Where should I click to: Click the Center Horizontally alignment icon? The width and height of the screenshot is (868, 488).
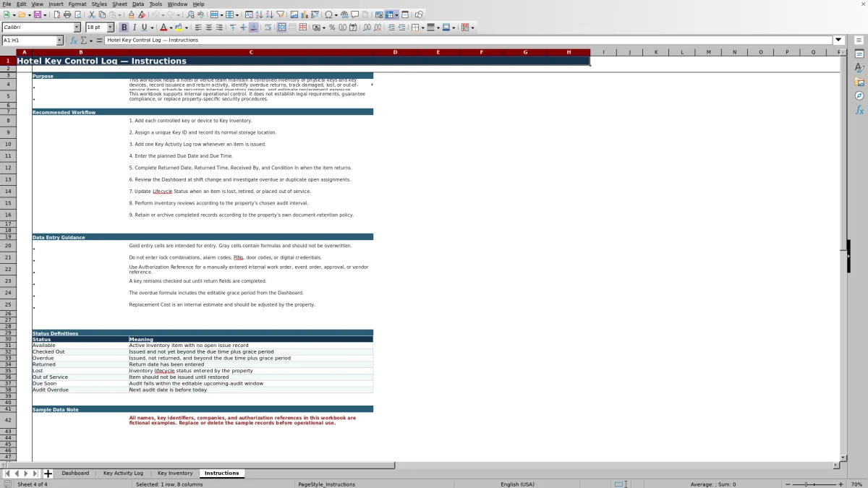point(208,27)
